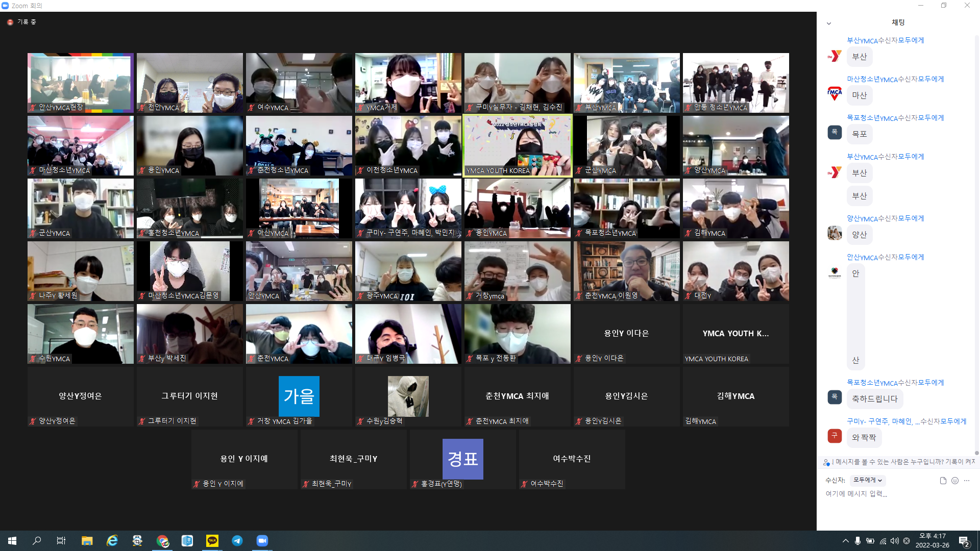Open the blue app left of KakaoTalk
The width and height of the screenshot is (980, 551).
pos(187,541)
